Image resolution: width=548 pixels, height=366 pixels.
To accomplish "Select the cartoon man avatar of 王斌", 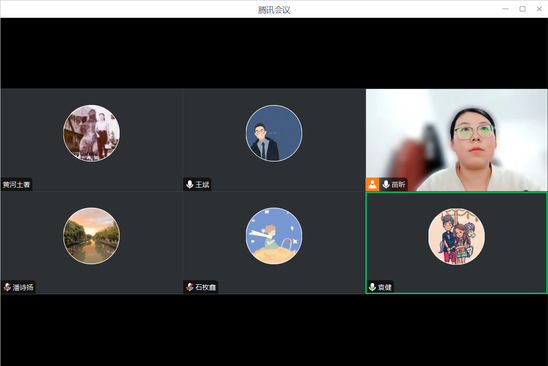I will coord(274,133).
